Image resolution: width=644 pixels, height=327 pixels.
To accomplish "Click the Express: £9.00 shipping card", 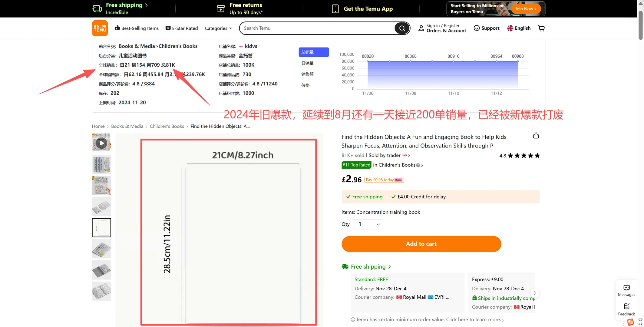I will click(501, 293).
